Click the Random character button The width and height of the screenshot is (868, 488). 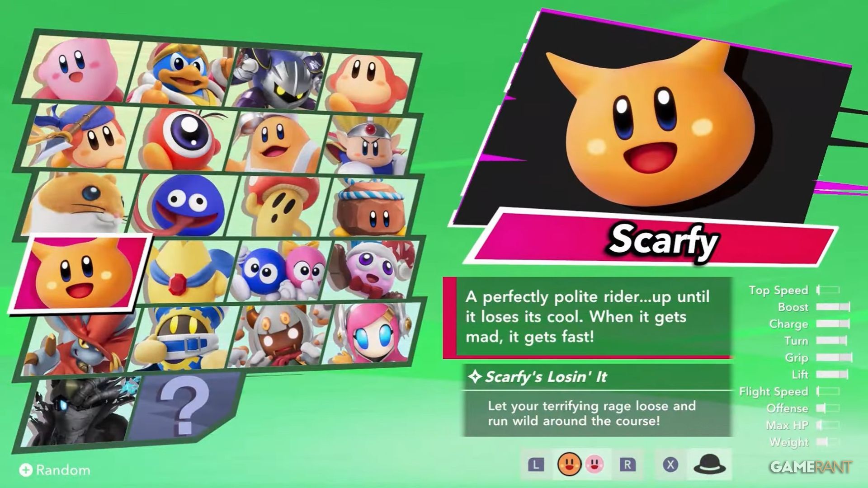54,470
